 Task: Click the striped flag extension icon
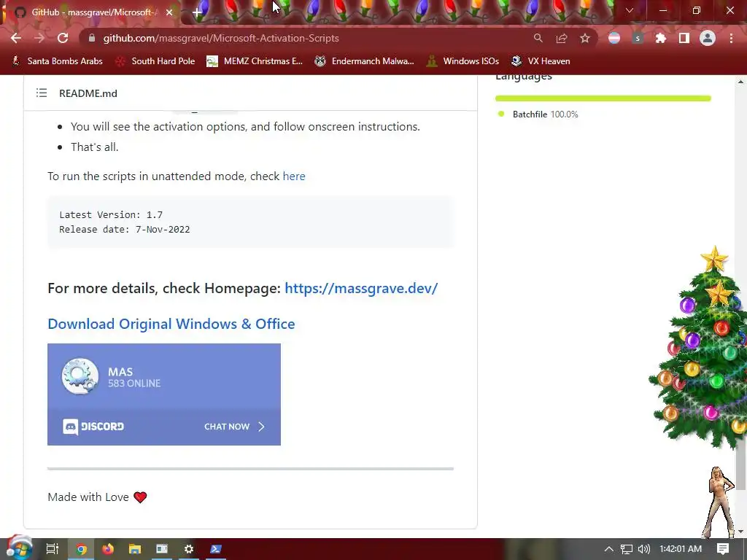pyautogui.click(x=614, y=38)
